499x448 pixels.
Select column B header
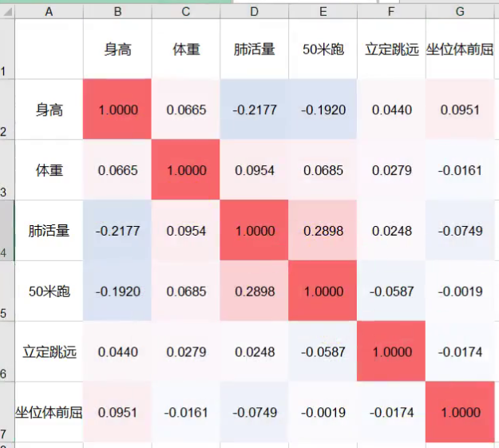[x=117, y=12]
